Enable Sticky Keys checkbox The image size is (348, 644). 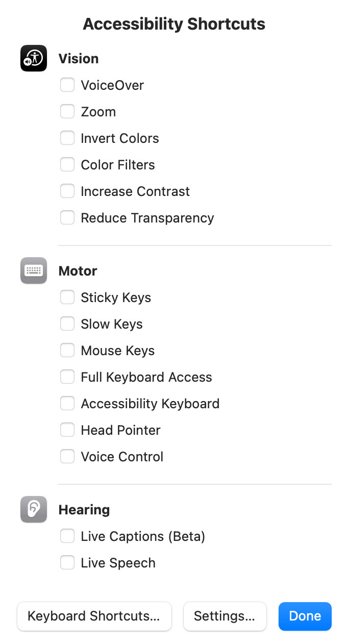pyautogui.click(x=67, y=297)
